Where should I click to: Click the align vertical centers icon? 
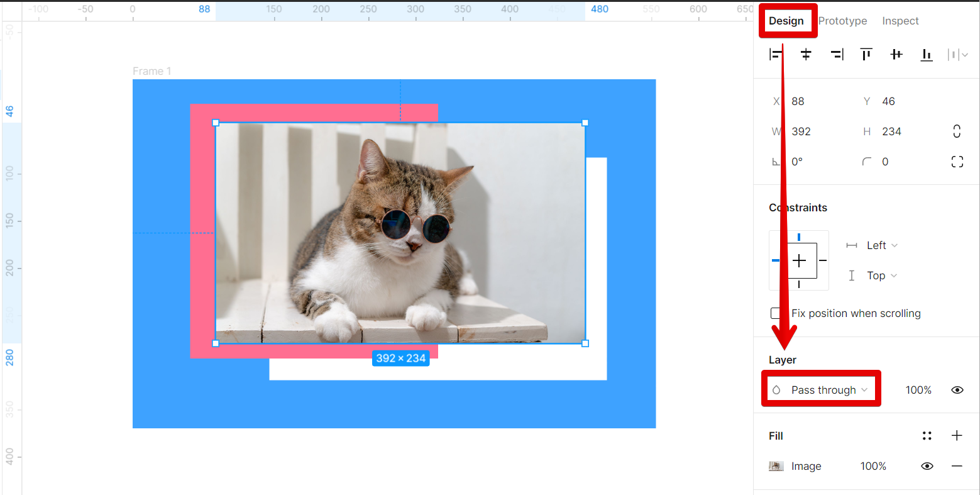click(x=896, y=55)
